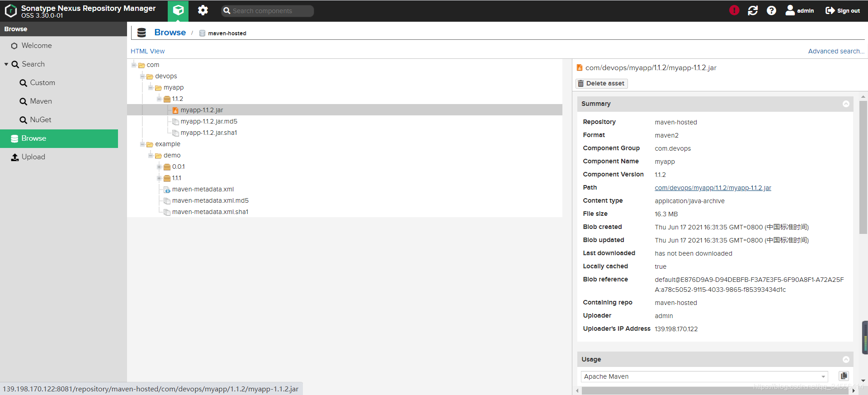
Task: Click the refresh icon in header
Action: 753,10
